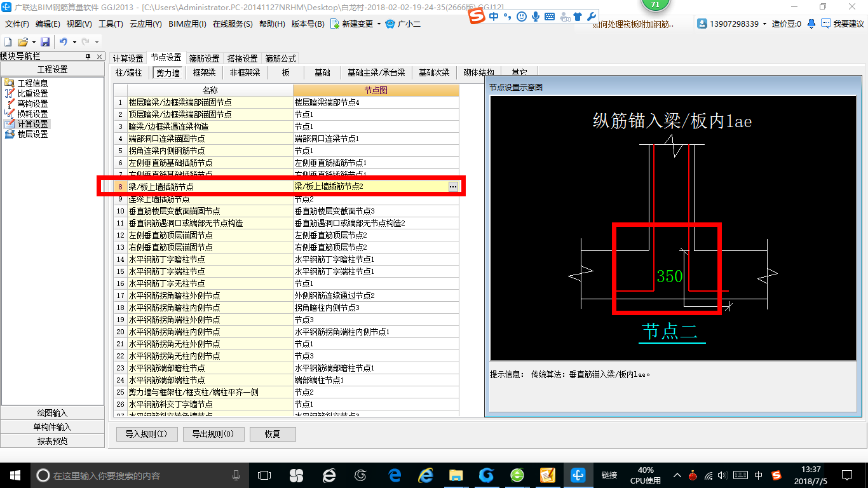Click the ellipsis button in row 8
Screen dimensions: 868x488
click(x=453, y=187)
